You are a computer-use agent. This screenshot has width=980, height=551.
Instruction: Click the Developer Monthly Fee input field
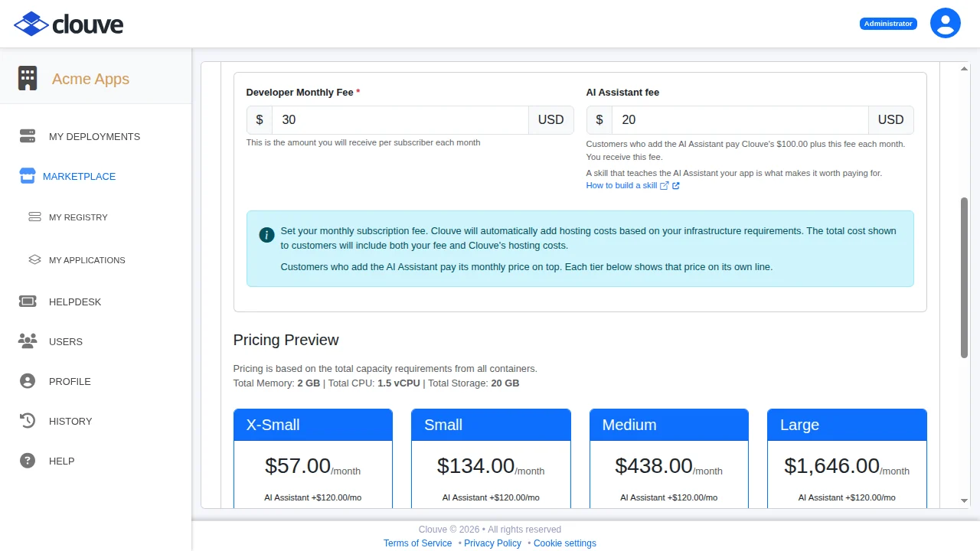point(400,120)
